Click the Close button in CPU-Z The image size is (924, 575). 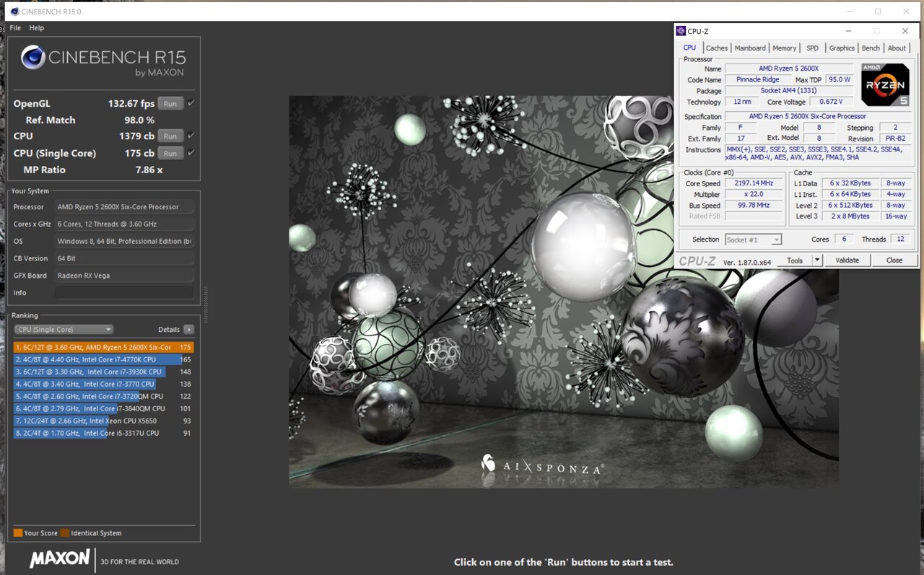[894, 260]
